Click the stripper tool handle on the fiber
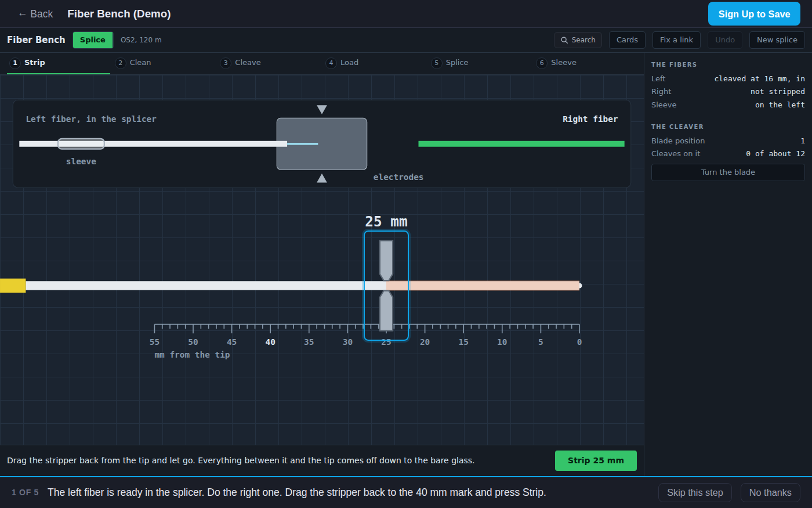Image resolution: width=812 pixels, height=508 pixels. pos(386,286)
